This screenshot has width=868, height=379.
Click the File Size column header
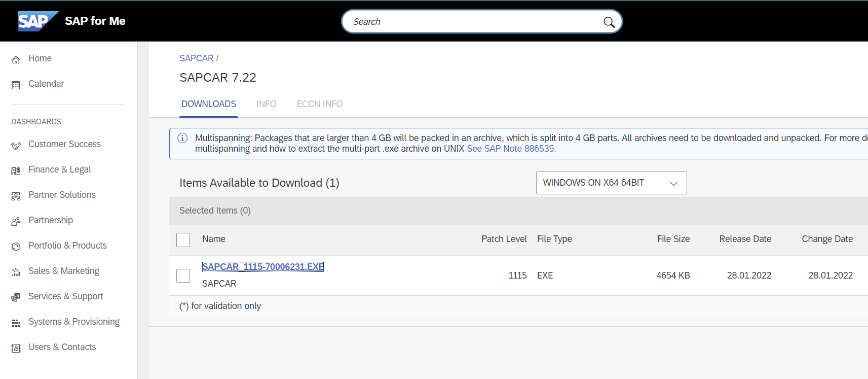(673, 239)
